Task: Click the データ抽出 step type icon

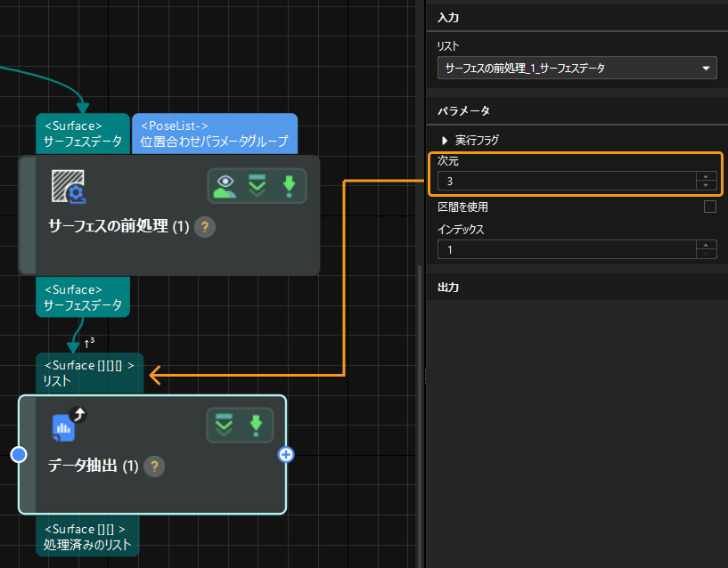Action: (x=64, y=426)
